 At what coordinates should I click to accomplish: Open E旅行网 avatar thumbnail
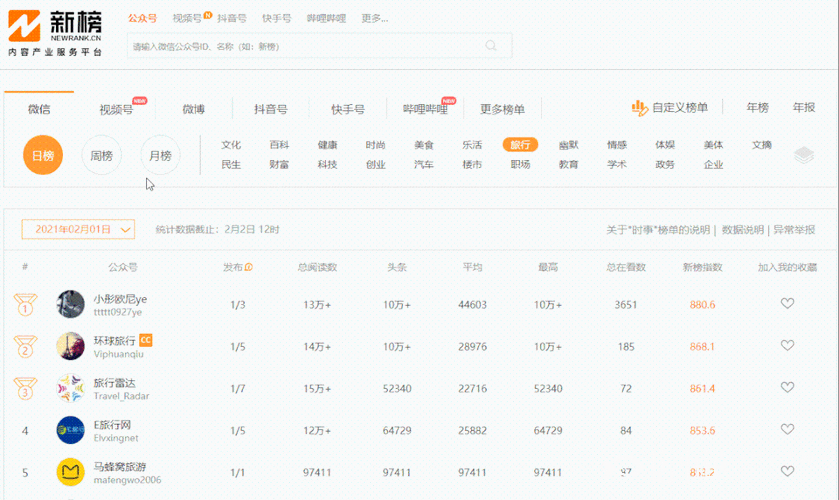(71, 430)
